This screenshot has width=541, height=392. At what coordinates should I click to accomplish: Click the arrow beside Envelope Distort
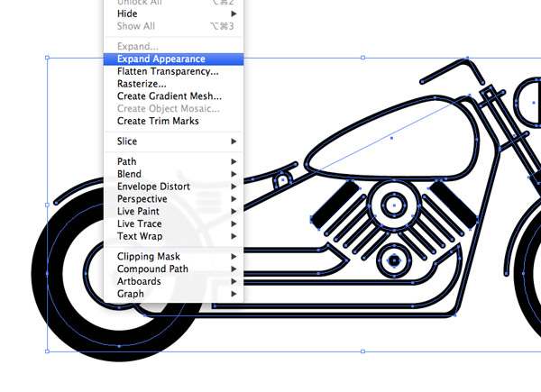coord(234,187)
